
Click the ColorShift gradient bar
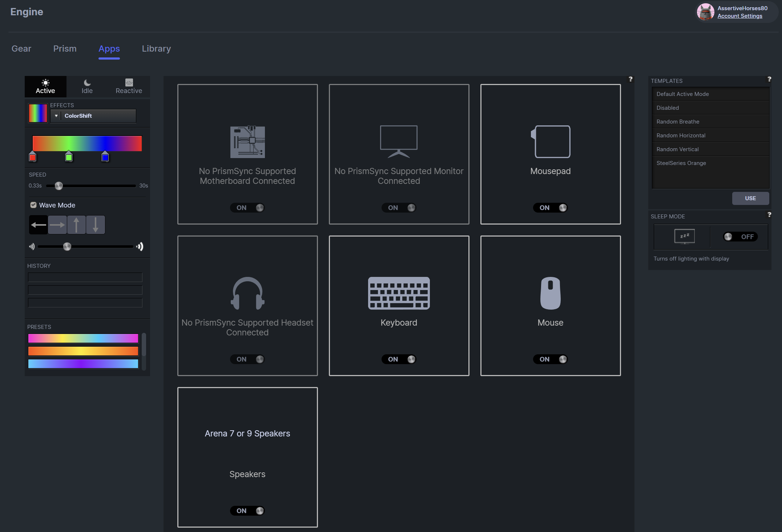pyautogui.click(x=87, y=143)
